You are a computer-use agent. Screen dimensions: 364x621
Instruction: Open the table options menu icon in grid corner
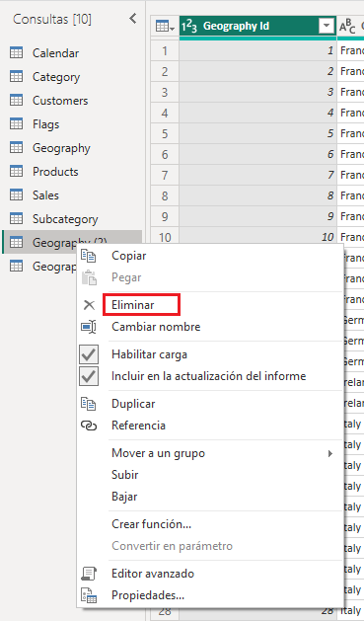click(x=165, y=27)
